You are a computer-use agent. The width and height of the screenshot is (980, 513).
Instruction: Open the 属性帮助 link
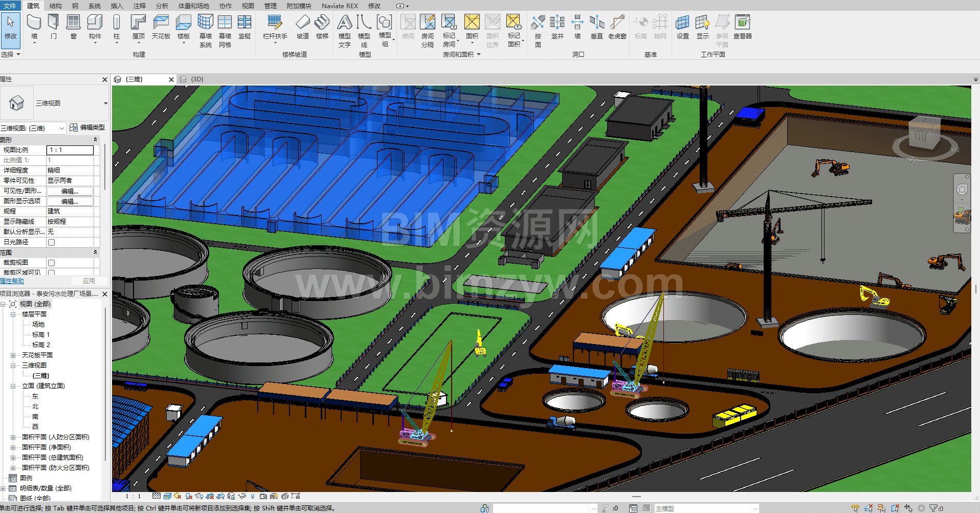pos(12,281)
